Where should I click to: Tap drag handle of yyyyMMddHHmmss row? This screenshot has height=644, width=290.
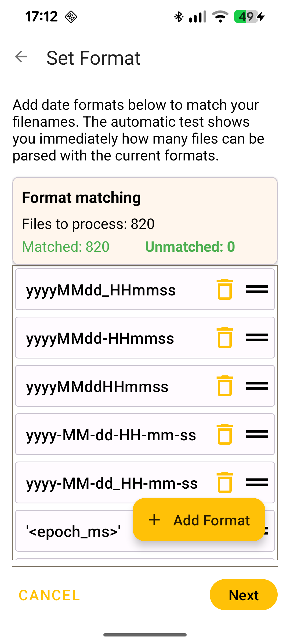point(257,386)
